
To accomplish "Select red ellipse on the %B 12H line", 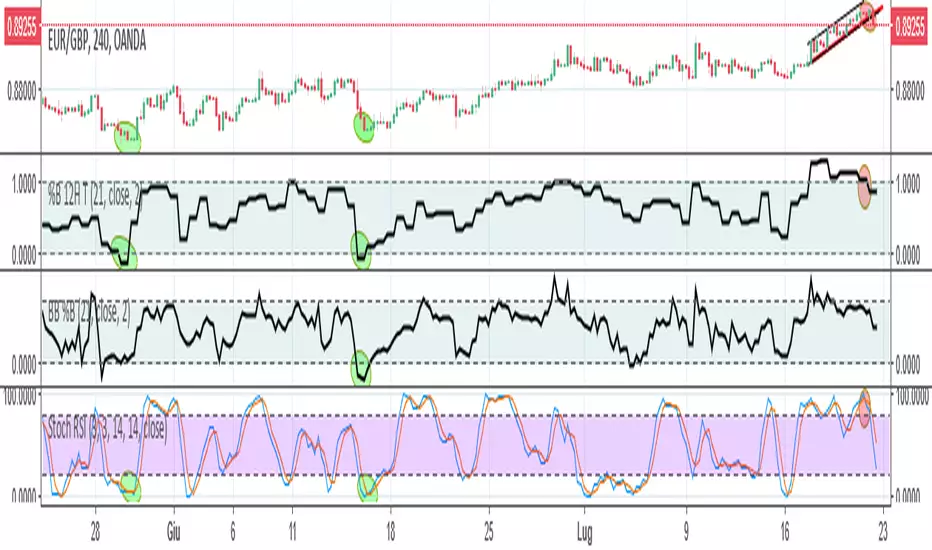I will (x=864, y=187).
